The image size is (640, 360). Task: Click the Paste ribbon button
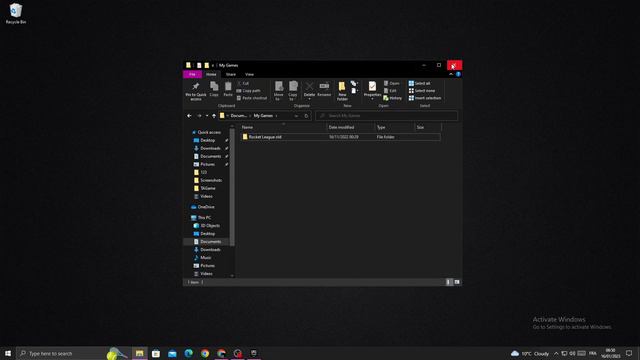(x=228, y=89)
